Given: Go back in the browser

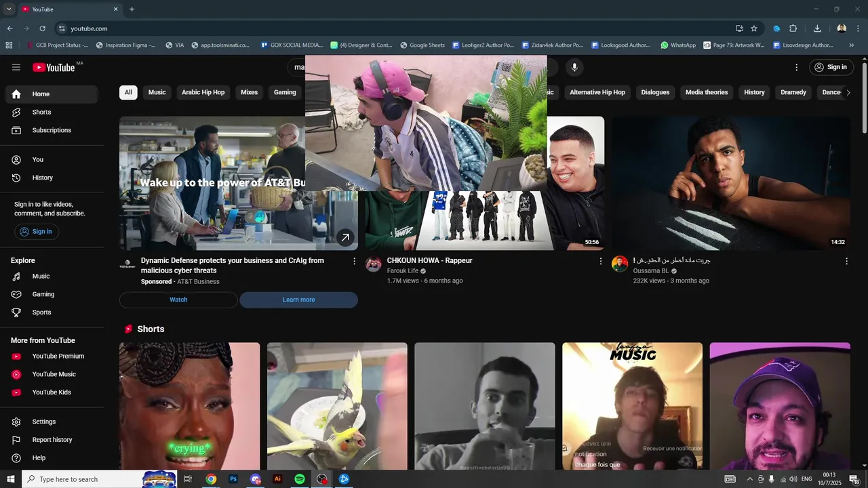Looking at the screenshot, I should (x=9, y=28).
